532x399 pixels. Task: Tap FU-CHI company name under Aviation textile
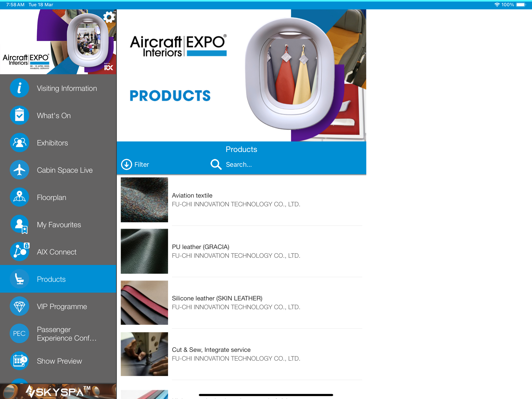[236, 204]
